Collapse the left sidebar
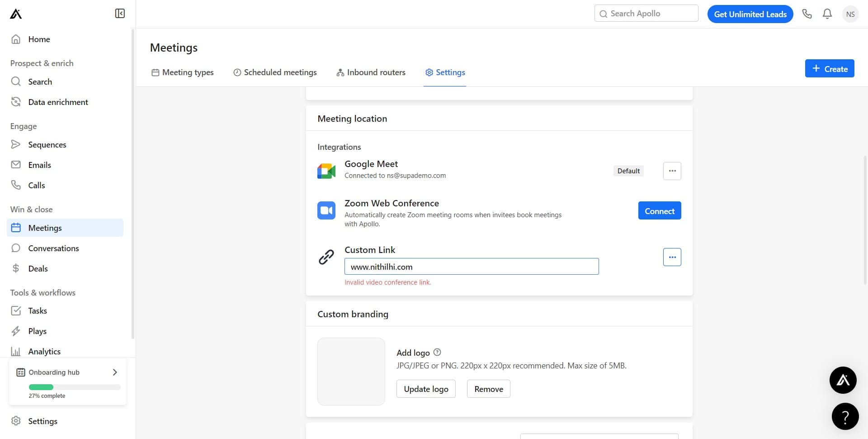 (x=119, y=13)
